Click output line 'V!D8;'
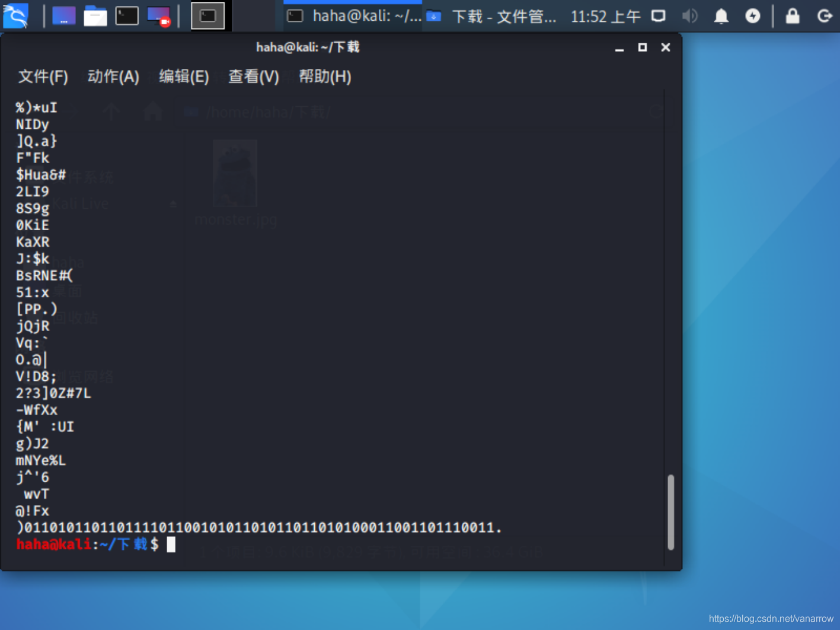Viewport: 840px width, 630px height. pyautogui.click(x=37, y=377)
